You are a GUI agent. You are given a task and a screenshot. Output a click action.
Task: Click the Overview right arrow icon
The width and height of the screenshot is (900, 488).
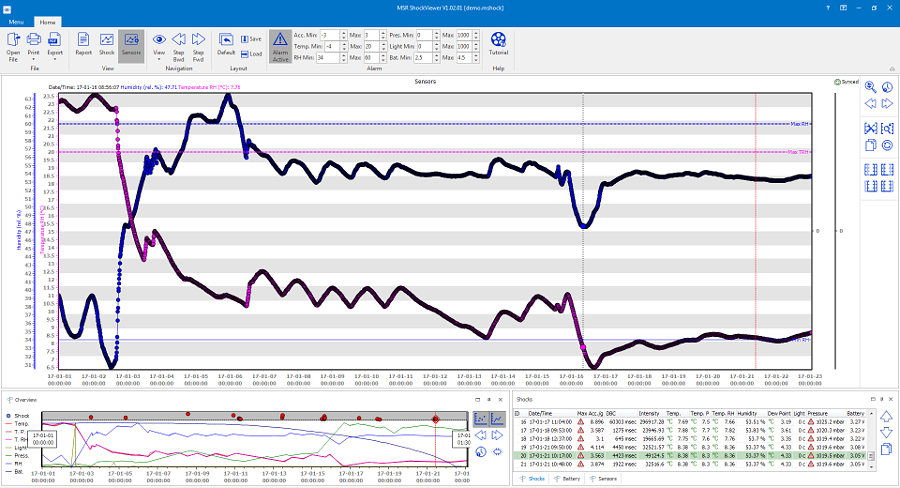[497, 435]
